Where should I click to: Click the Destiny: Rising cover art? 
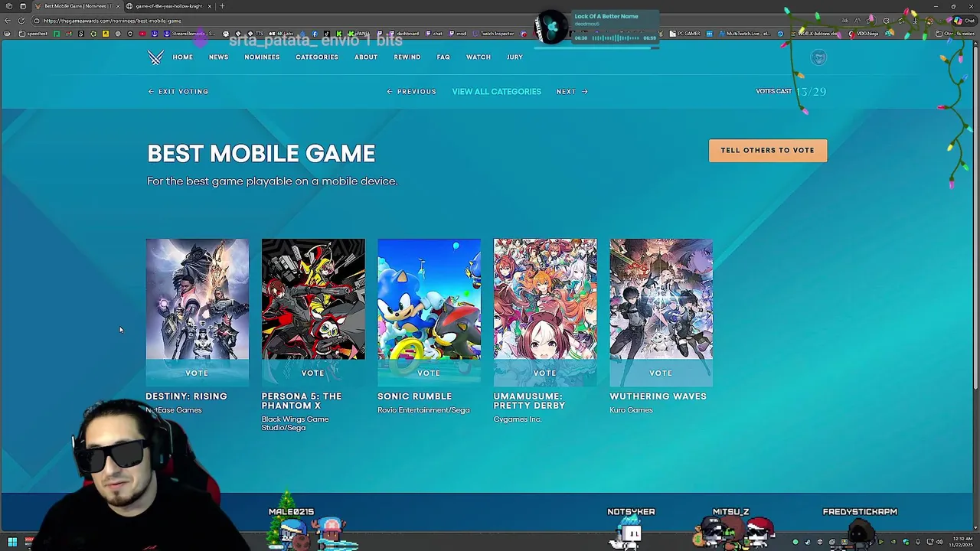(198, 299)
